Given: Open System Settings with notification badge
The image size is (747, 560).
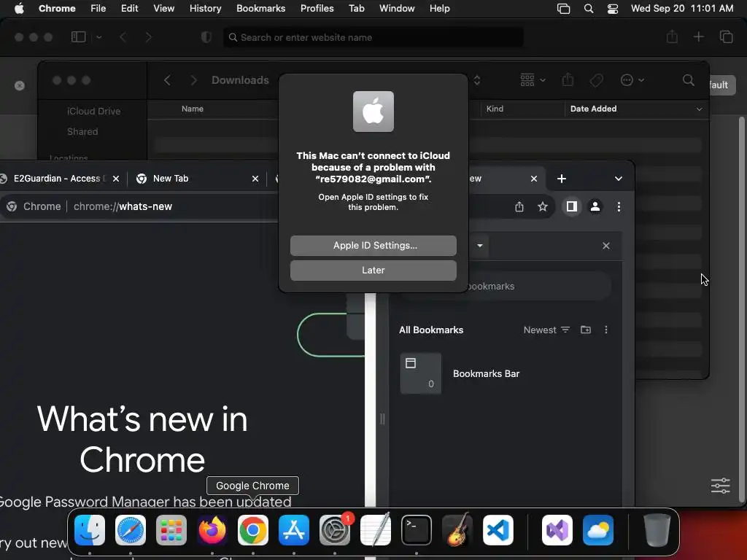Looking at the screenshot, I should (x=335, y=530).
